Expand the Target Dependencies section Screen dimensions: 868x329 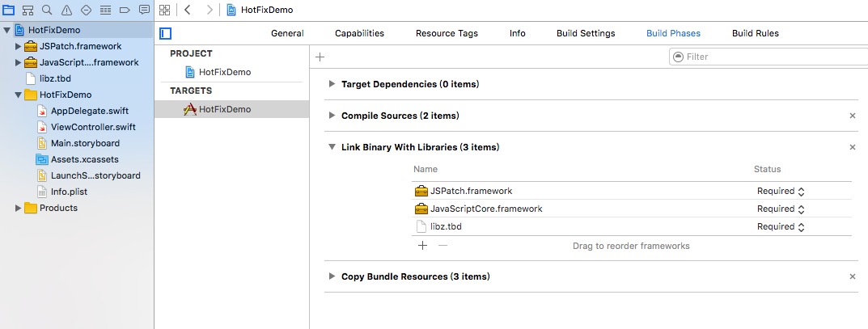tap(332, 84)
